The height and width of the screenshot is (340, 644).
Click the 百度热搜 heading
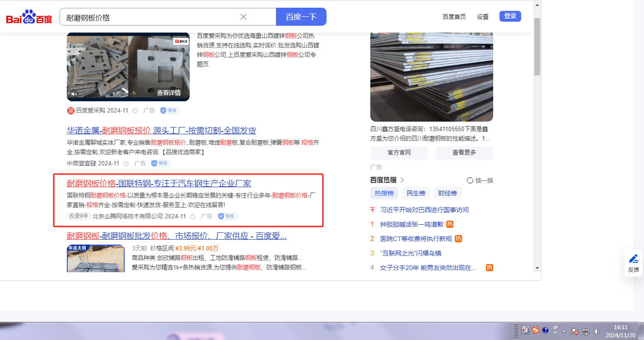point(384,180)
